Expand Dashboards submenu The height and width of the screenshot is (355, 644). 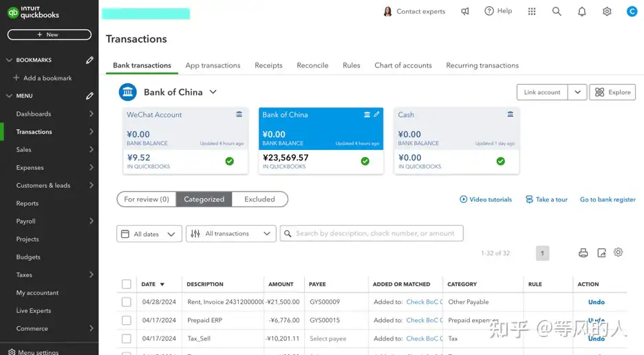[x=92, y=114]
